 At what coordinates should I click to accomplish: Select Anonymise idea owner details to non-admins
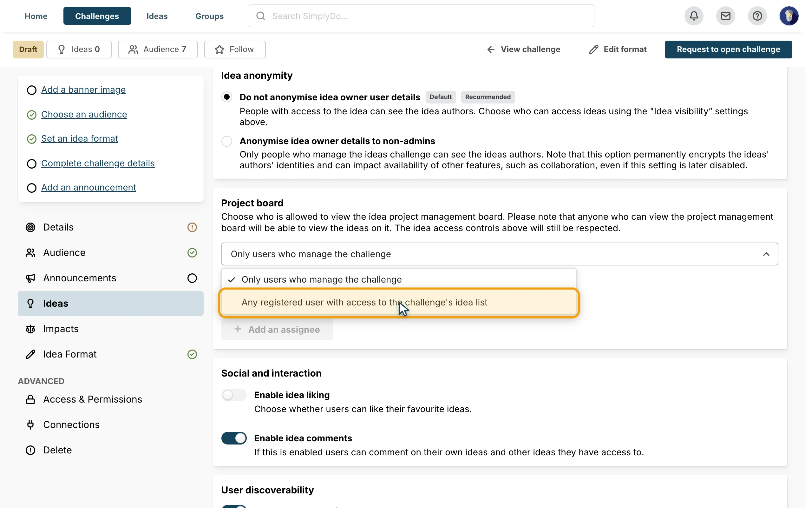227,141
